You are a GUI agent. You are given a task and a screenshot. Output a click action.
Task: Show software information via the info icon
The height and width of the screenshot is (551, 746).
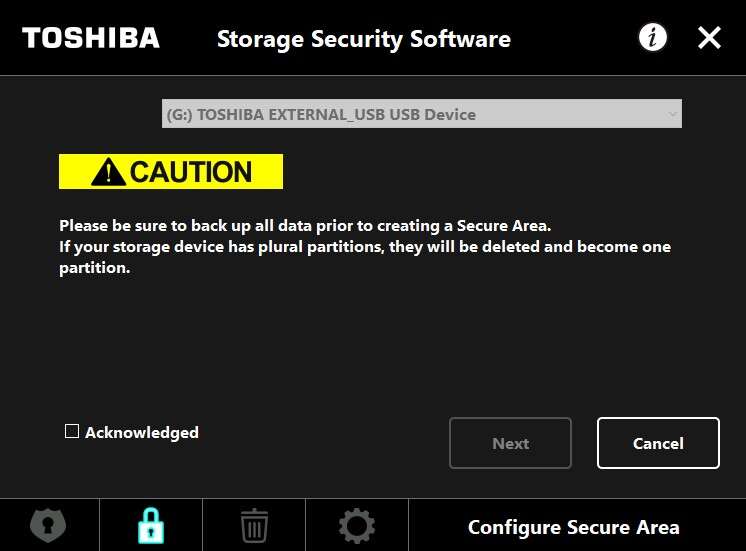coord(653,38)
